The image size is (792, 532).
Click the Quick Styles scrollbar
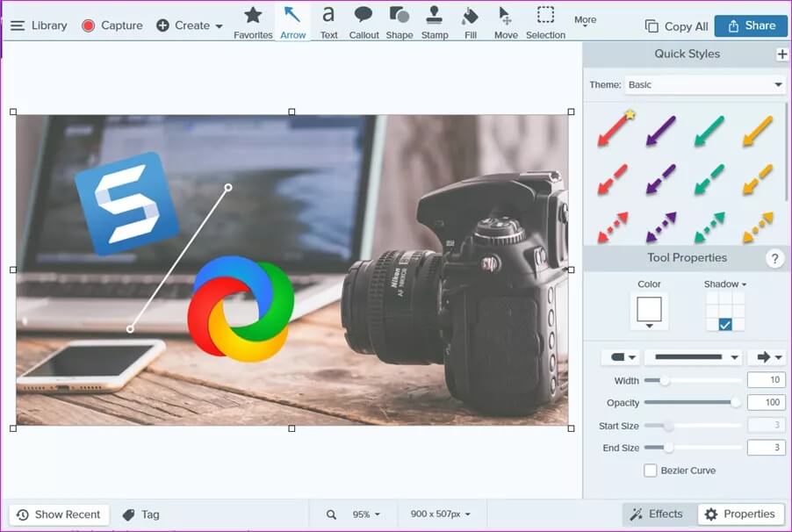tap(787, 152)
